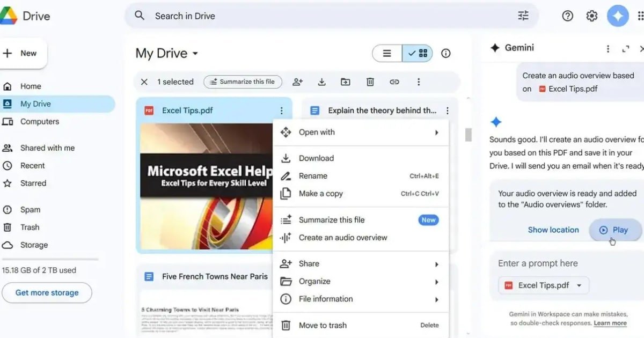Click the Five French Towns Near Paris title

(x=215, y=277)
